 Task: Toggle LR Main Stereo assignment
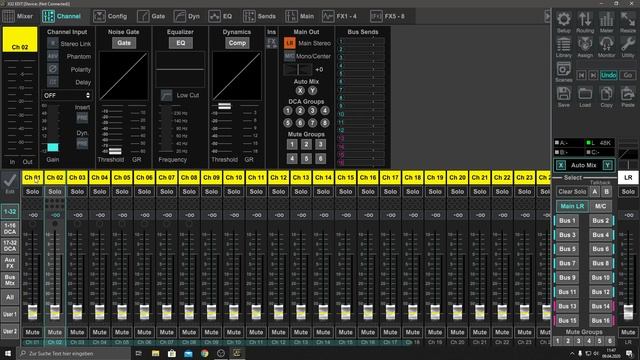coord(289,43)
